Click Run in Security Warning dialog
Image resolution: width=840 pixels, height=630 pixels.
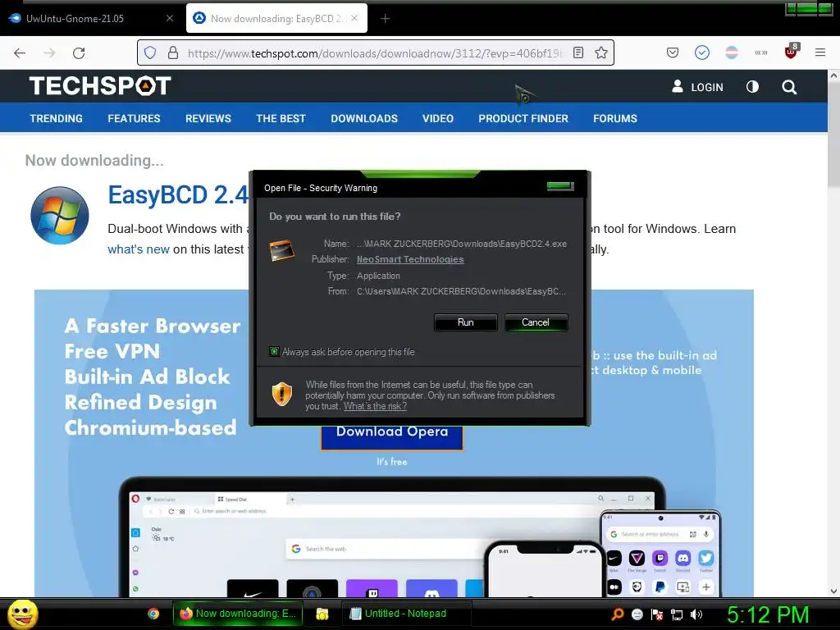(466, 322)
